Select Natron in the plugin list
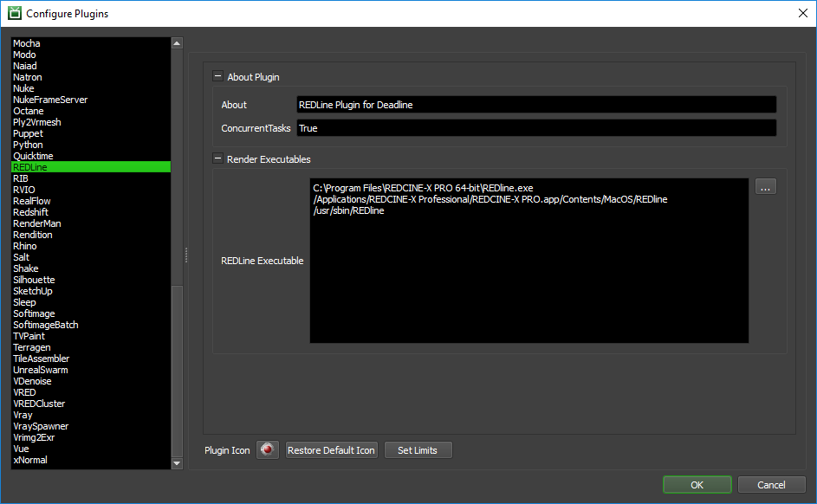This screenshot has width=817, height=504. 91,77
